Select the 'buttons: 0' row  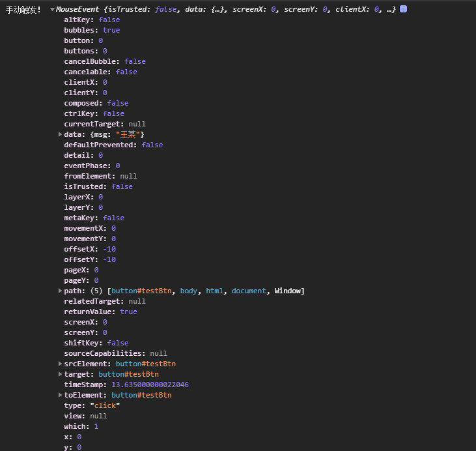click(85, 51)
